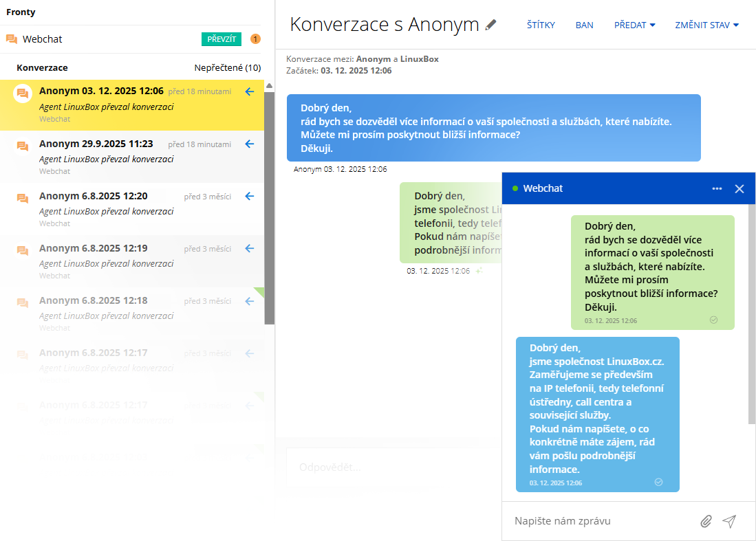Click the Webchat queue chat bubbles icon
Screen dimensions: 756x541
(x=12, y=39)
